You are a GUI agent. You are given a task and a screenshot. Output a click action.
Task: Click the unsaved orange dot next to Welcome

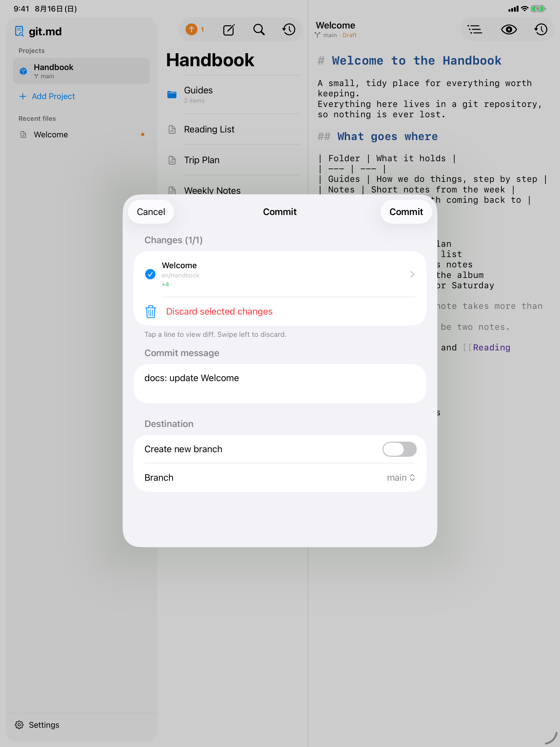coord(142,134)
